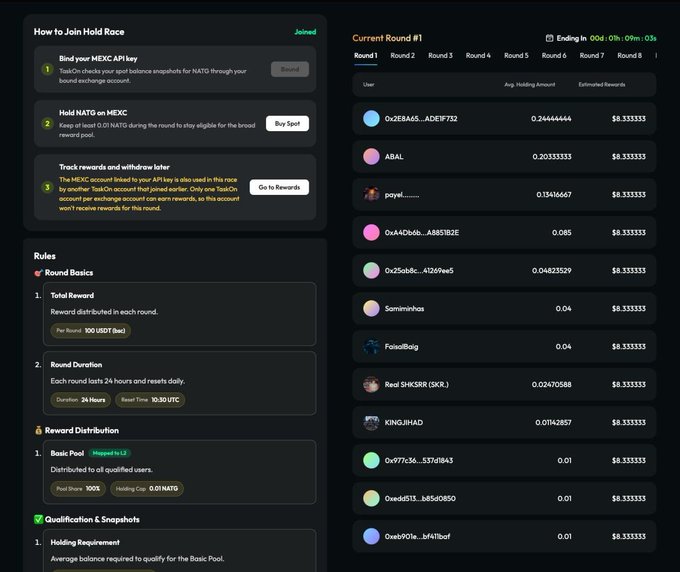The height and width of the screenshot is (572, 680).
Task: Click payel's profile picture
Action: click(371, 194)
